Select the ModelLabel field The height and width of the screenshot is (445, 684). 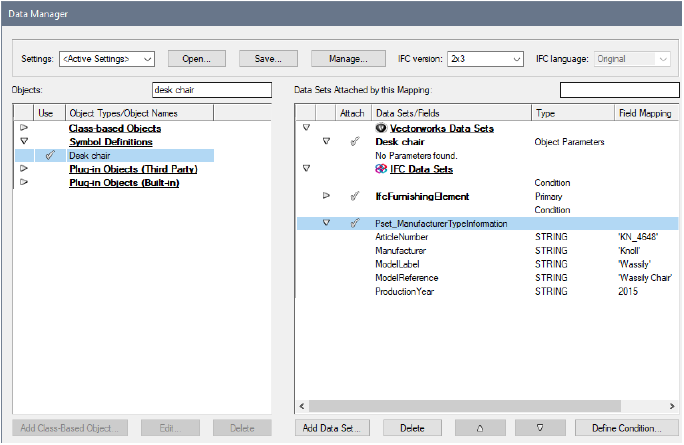(397, 264)
